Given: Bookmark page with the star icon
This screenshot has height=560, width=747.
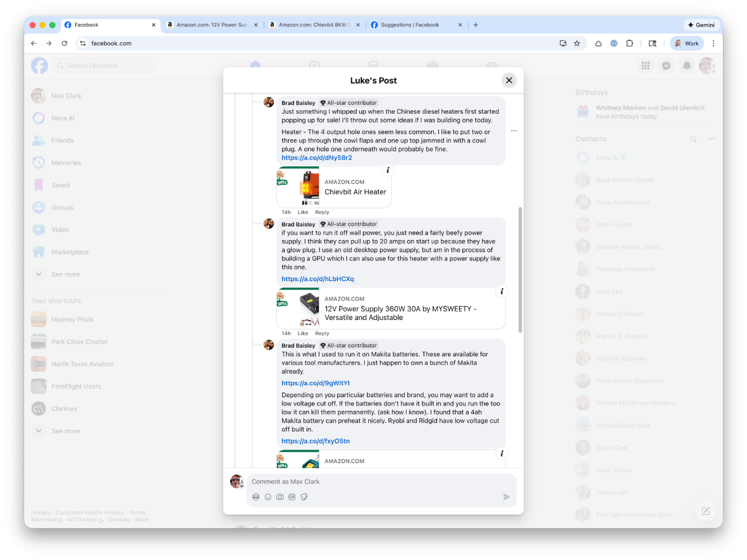Looking at the screenshot, I should click(x=577, y=43).
